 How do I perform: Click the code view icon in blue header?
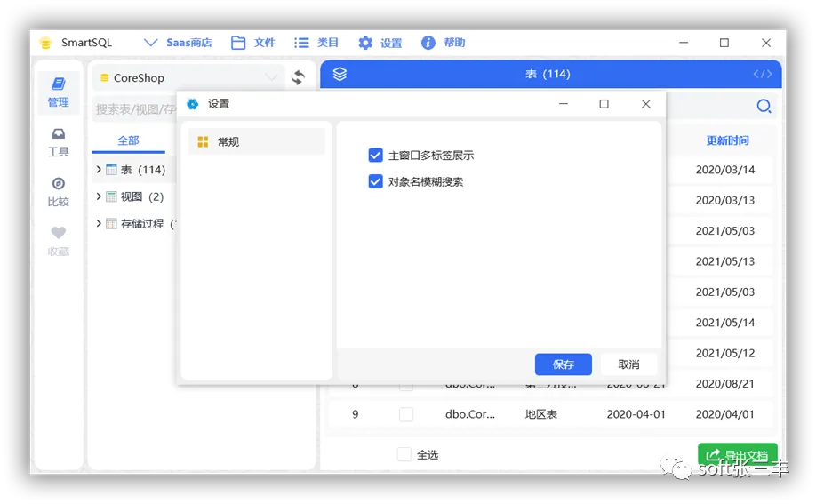click(x=763, y=74)
